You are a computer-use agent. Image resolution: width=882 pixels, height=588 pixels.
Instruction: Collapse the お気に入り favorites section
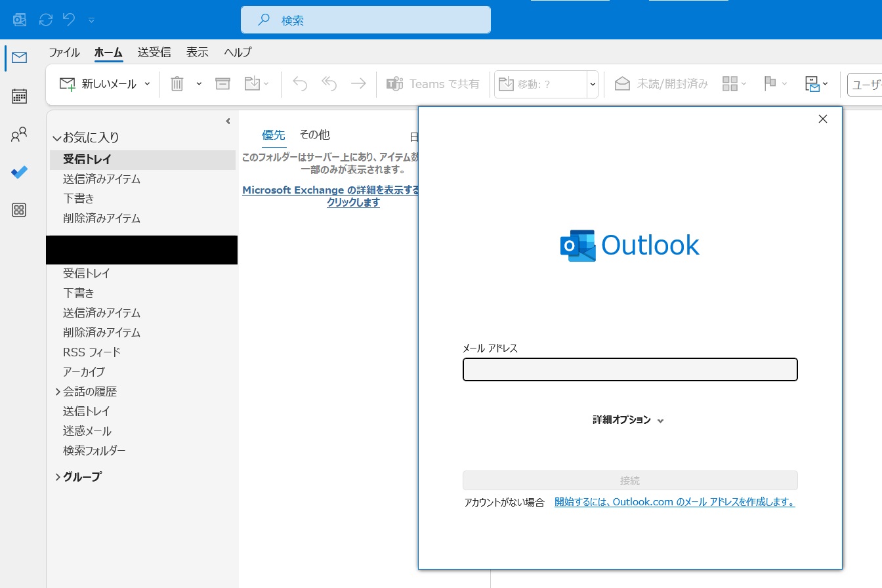tap(57, 138)
